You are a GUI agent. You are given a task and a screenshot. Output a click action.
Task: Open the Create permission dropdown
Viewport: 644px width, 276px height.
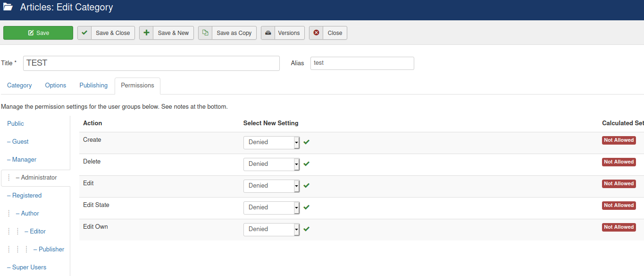pos(271,142)
